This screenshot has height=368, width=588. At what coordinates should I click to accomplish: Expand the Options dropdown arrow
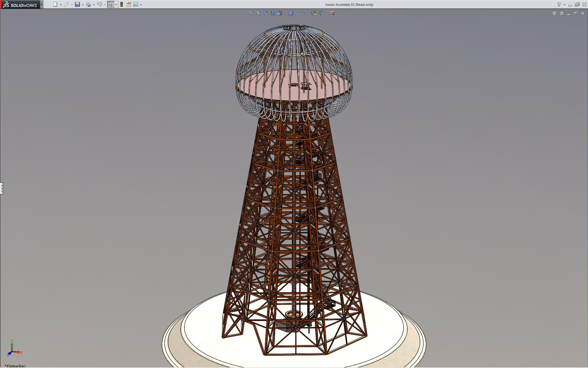(141, 5)
